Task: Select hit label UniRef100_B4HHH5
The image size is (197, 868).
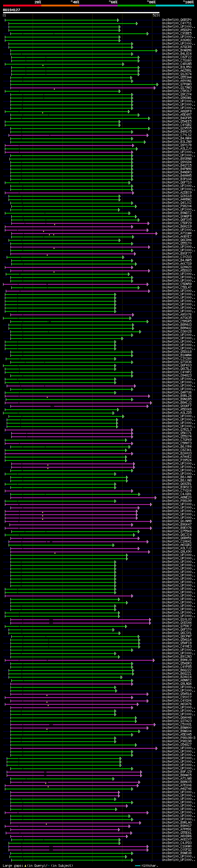Action: 177,176
